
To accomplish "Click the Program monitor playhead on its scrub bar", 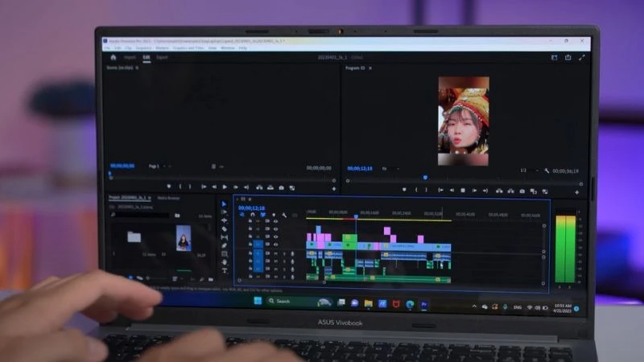I will coord(425,178).
